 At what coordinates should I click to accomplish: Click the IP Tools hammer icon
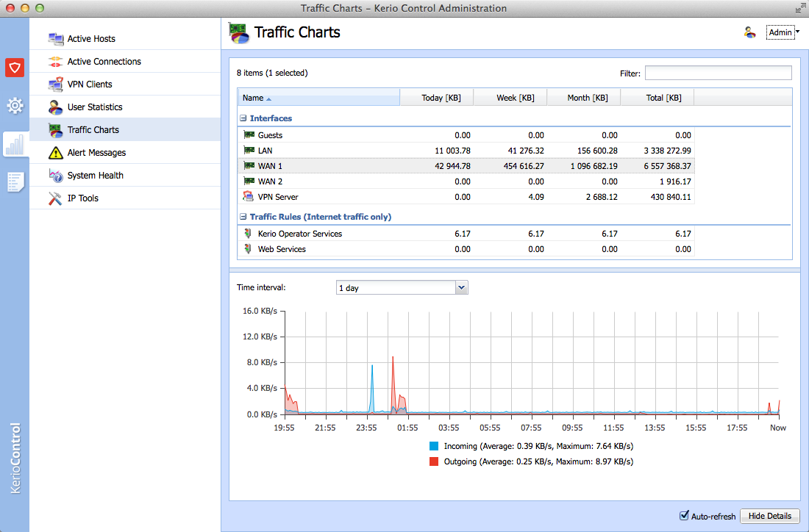[55, 198]
